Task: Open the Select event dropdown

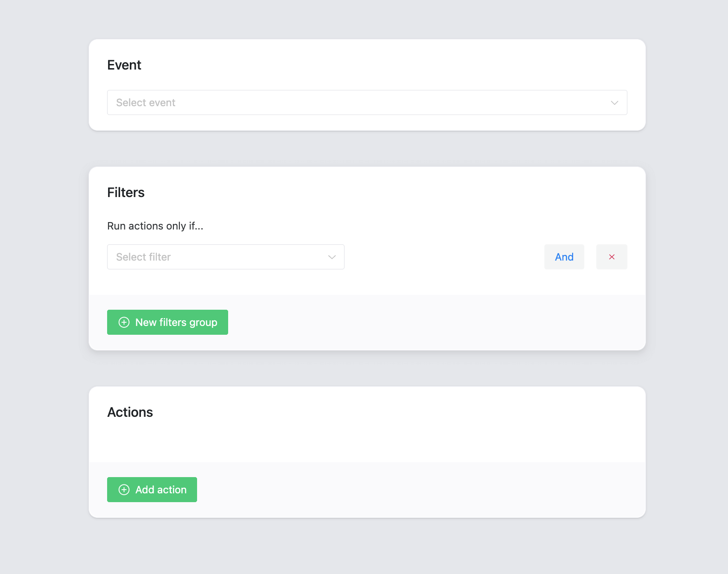Action: (367, 102)
